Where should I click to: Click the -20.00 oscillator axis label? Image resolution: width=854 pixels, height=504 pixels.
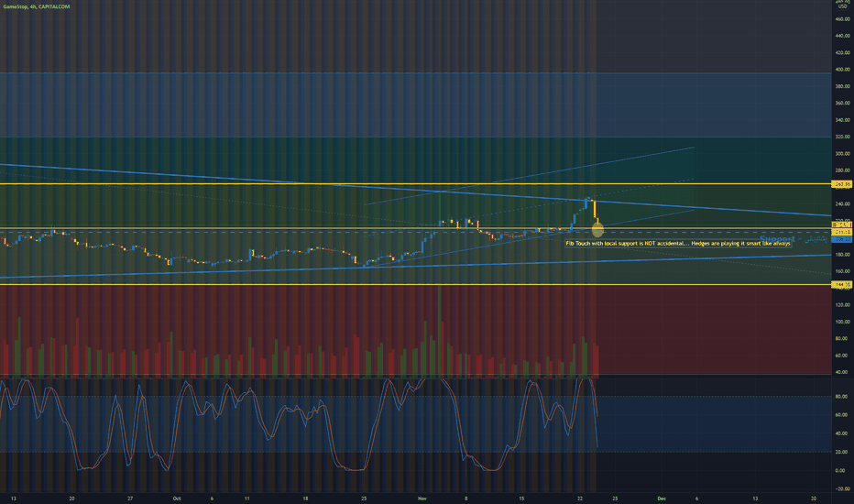pos(841,488)
